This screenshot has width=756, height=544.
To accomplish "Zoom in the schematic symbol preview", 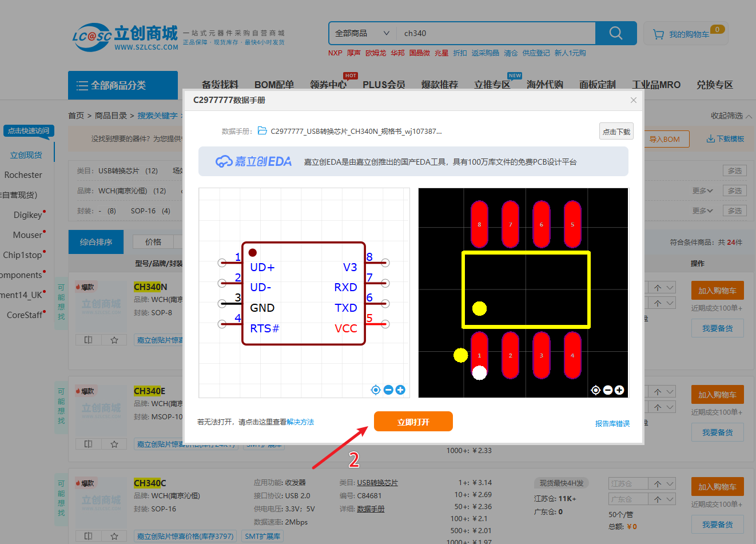I will 400,390.
